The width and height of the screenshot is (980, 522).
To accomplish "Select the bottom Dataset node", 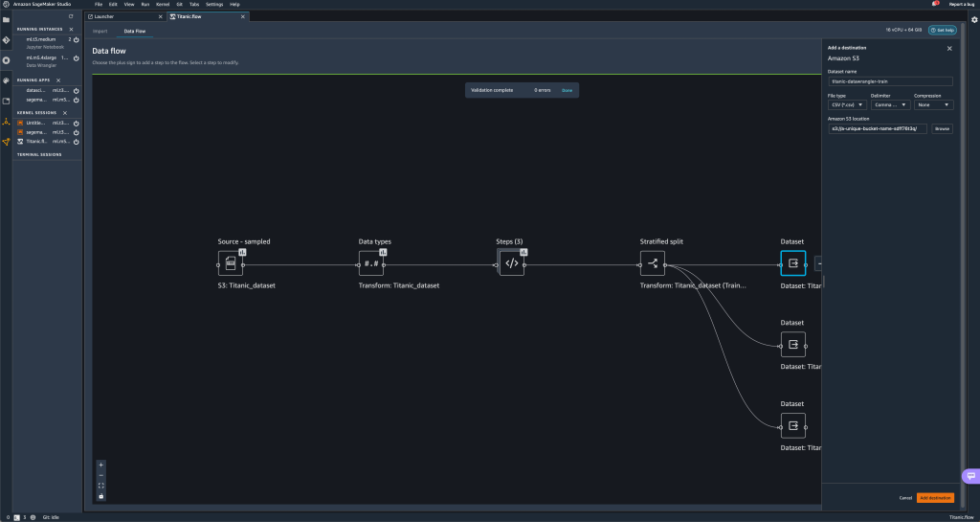I will (x=793, y=425).
